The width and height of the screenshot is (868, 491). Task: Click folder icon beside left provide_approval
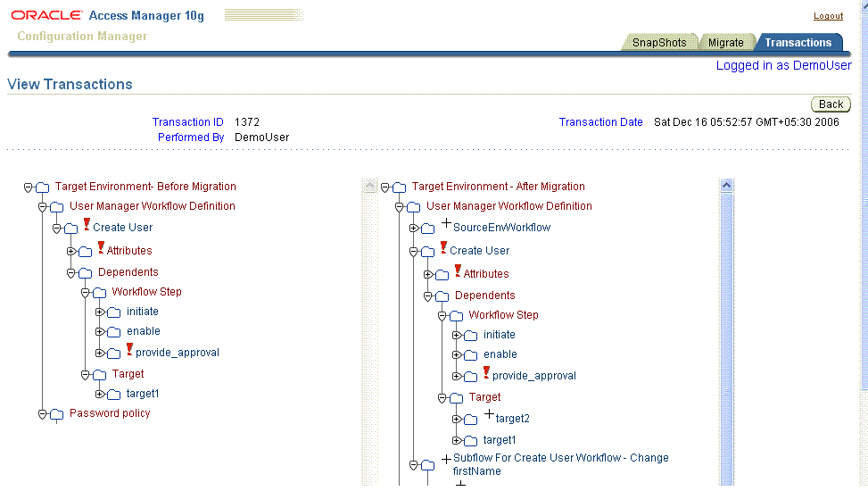click(114, 353)
